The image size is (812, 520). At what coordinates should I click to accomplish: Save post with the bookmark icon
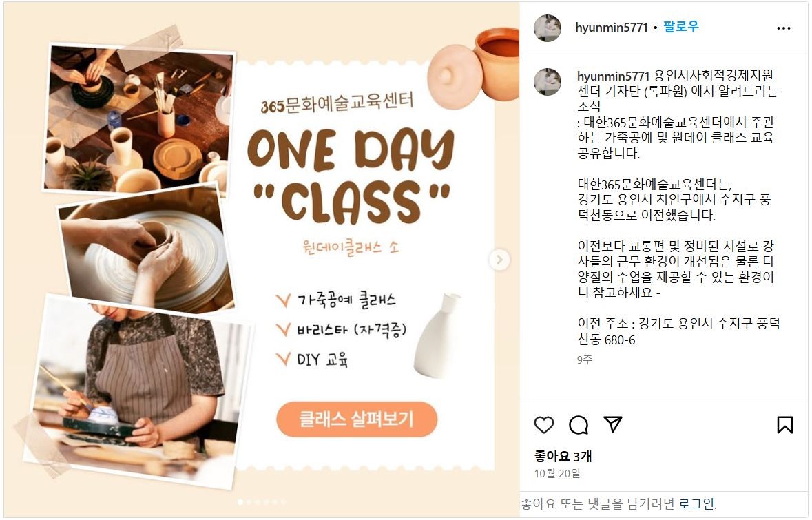click(x=785, y=425)
